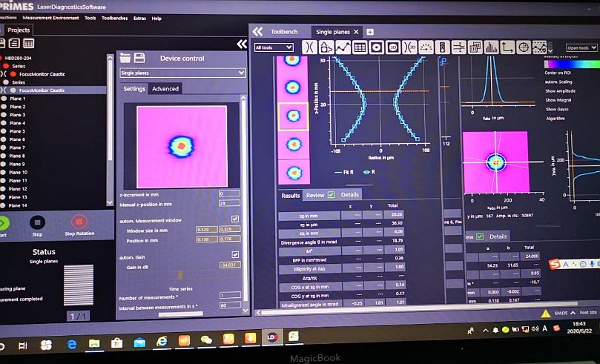This screenshot has width=600, height=364.
Task: Open the Extras menu
Action: [x=139, y=19]
